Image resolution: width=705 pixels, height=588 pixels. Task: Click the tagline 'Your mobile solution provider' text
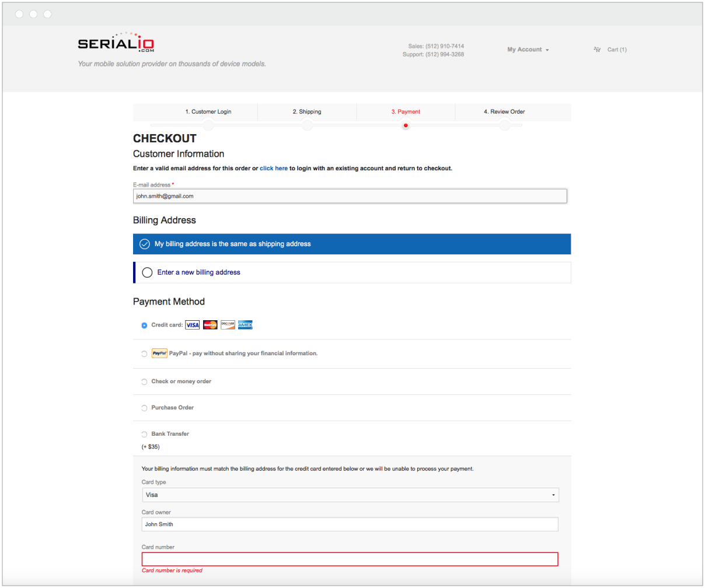[172, 64]
